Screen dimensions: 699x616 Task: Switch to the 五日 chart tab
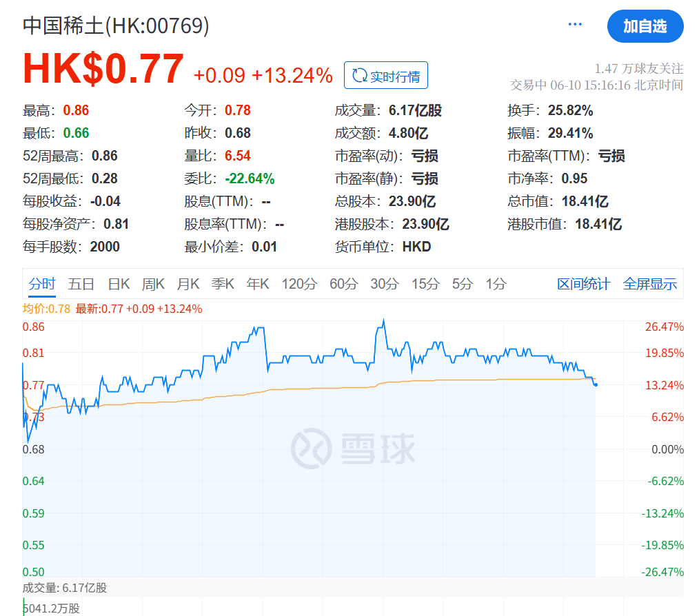(81, 284)
